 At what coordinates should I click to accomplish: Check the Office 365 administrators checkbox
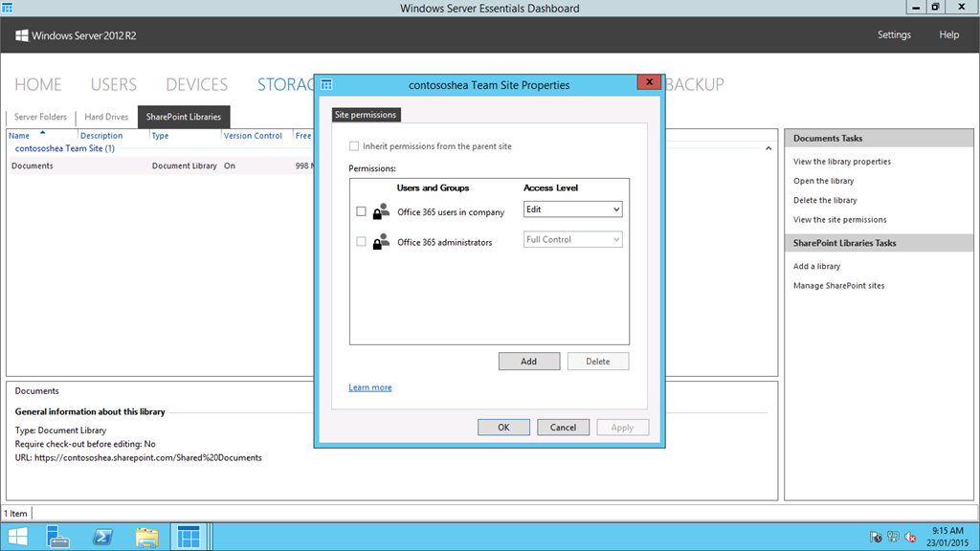coord(361,242)
